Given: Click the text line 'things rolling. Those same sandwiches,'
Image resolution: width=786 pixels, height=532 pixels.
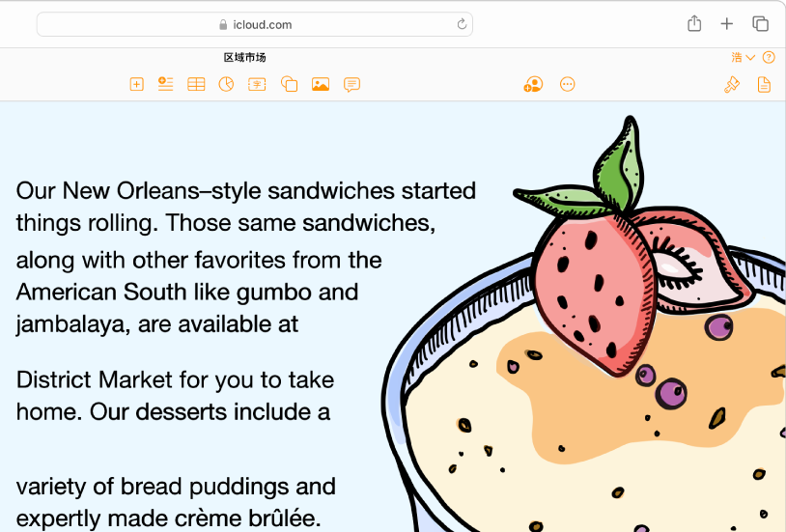Looking at the screenshot, I should pyautogui.click(x=226, y=223).
